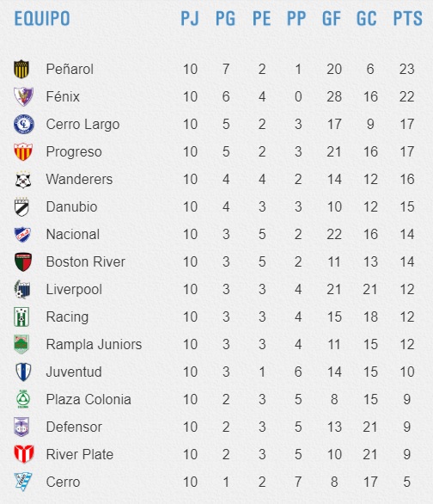Select the Liverpool club logo
Screen dimensions: 433x504
22,289
